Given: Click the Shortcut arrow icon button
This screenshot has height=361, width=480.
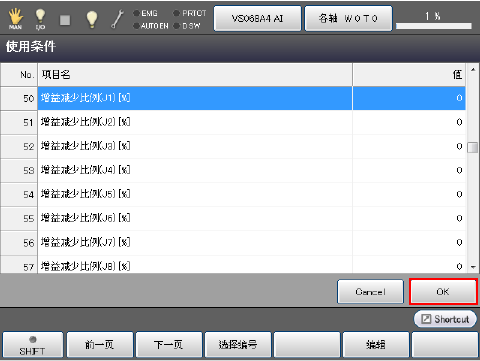Looking at the screenshot, I should (445, 319).
